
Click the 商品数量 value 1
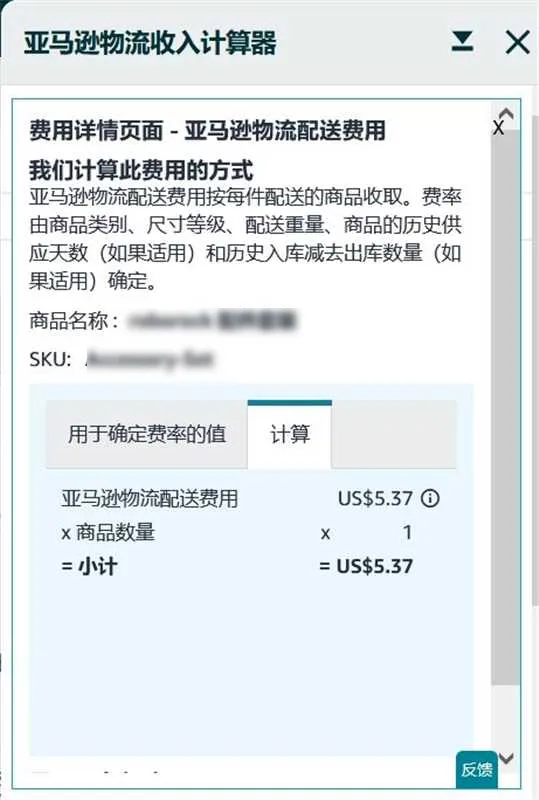pyautogui.click(x=407, y=532)
